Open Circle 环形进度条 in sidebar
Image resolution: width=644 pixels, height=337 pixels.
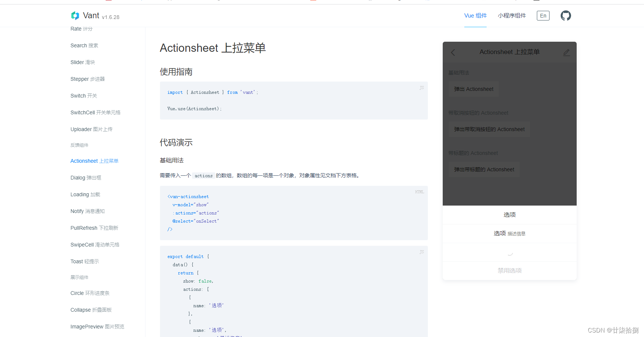(x=90, y=293)
